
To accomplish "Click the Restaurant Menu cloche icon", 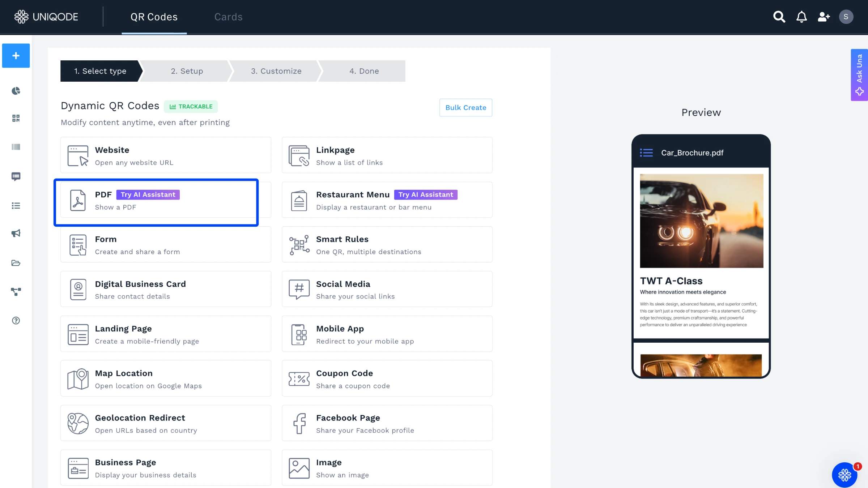I will coord(299,200).
